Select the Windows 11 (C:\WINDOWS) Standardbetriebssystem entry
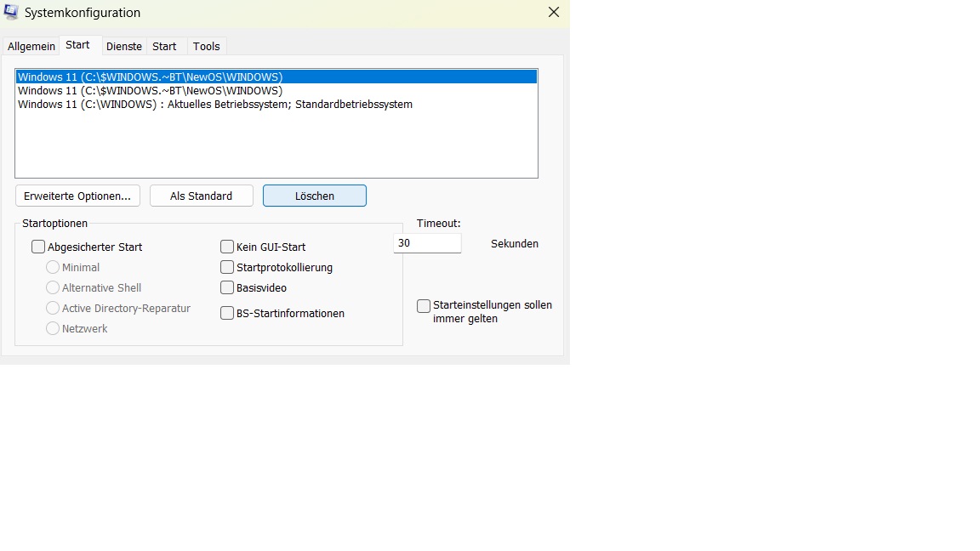 [276, 105]
